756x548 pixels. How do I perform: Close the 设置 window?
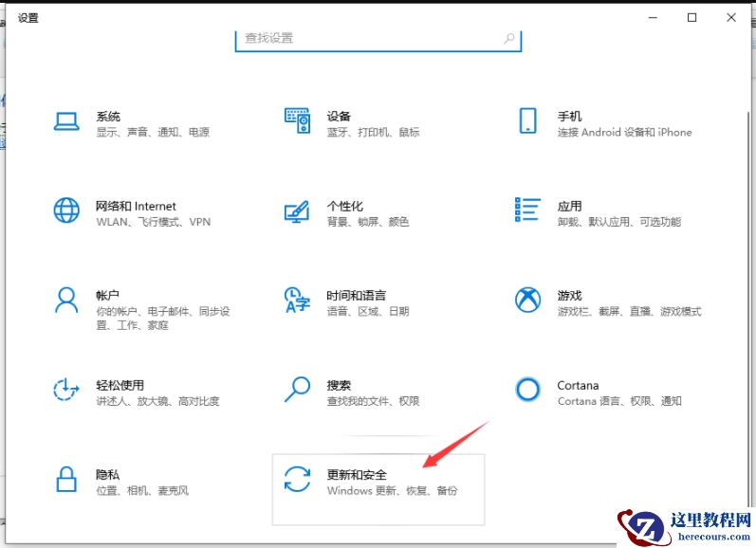pos(731,18)
